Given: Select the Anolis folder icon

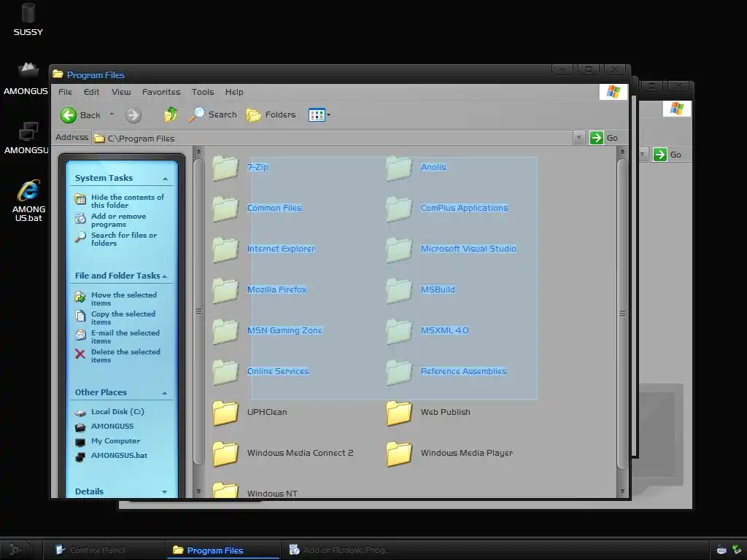Looking at the screenshot, I should 399,168.
